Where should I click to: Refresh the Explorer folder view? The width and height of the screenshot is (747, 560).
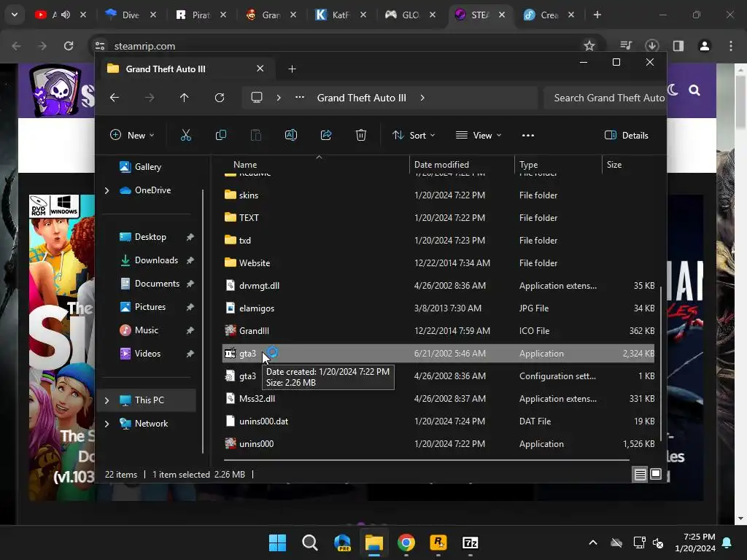coord(219,98)
